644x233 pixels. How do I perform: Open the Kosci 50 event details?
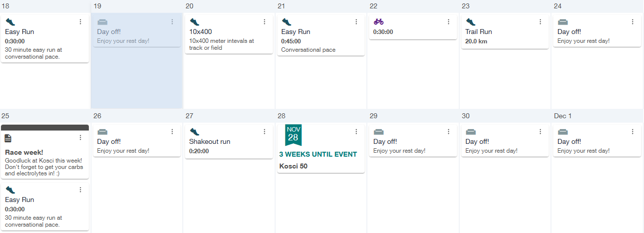(321, 148)
